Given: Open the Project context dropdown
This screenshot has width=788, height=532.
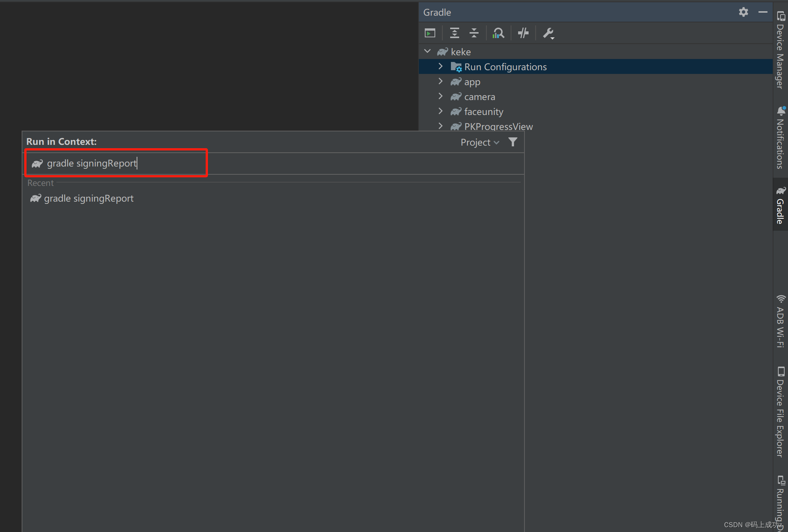Looking at the screenshot, I should pyautogui.click(x=480, y=142).
